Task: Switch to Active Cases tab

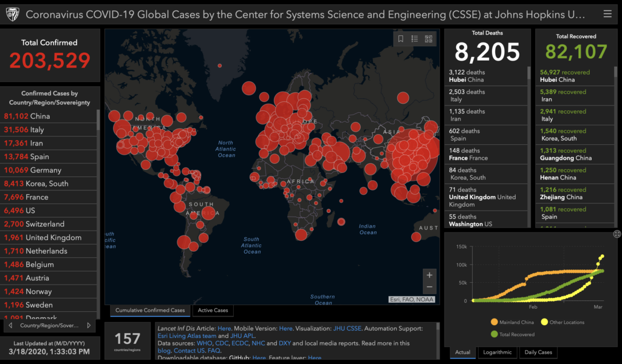Action: pyautogui.click(x=213, y=311)
